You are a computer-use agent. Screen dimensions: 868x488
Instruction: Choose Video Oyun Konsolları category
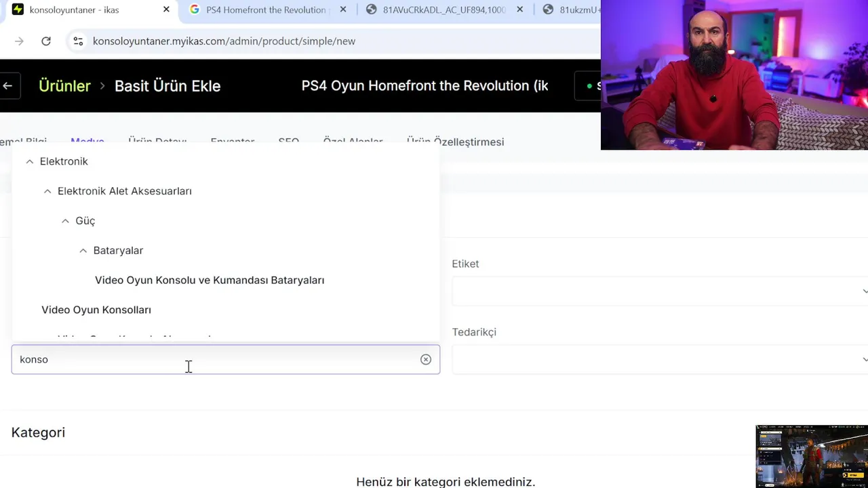(96, 310)
